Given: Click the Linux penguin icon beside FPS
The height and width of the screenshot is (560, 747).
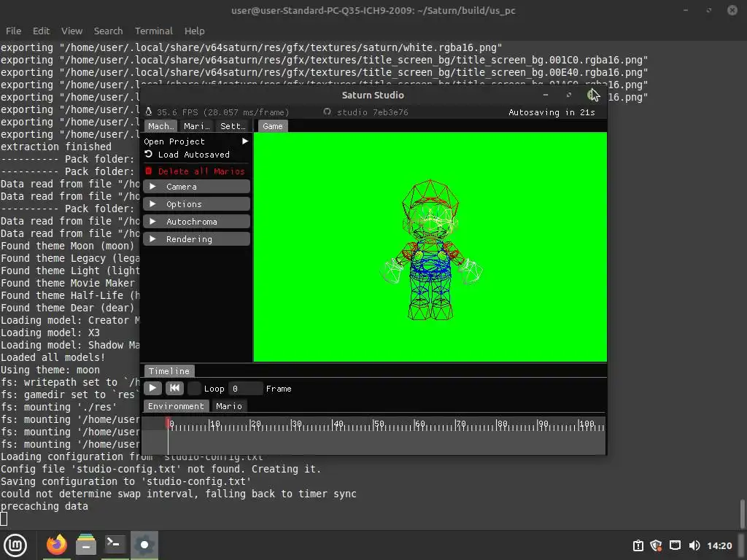Looking at the screenshot, I should (149, 112).
